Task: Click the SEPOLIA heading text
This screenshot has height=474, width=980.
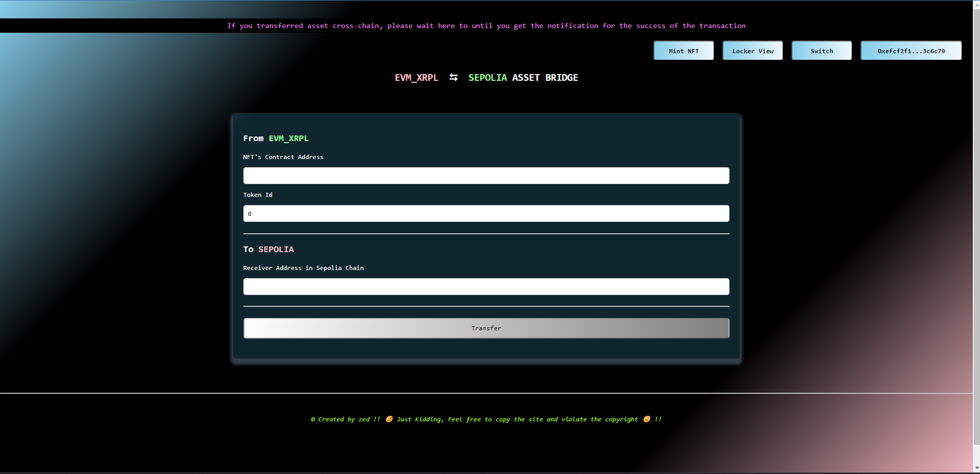Action: pyautogui.click(x=488, y=78)
